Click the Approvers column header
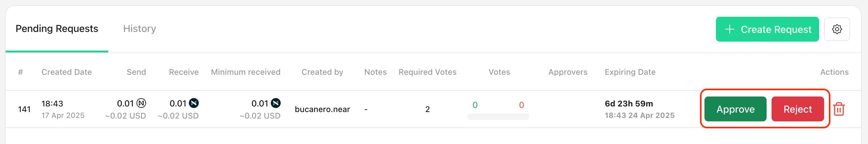Image resolution: width=868 pixels, height=144 pixels. tap(568, 72)
